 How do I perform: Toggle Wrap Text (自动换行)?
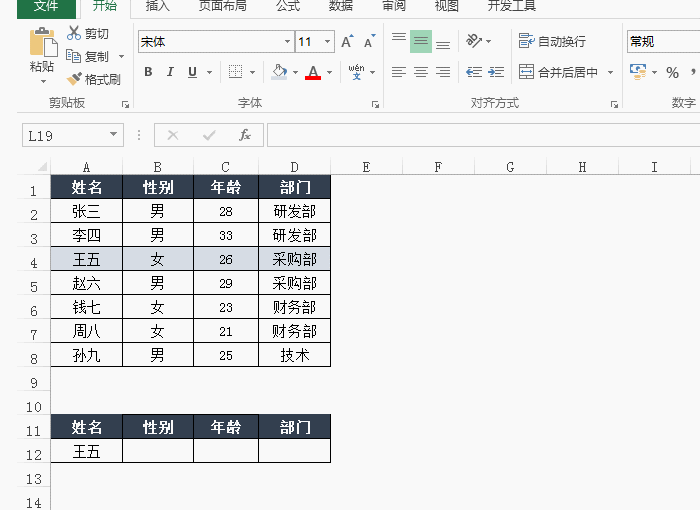point(552,41)
